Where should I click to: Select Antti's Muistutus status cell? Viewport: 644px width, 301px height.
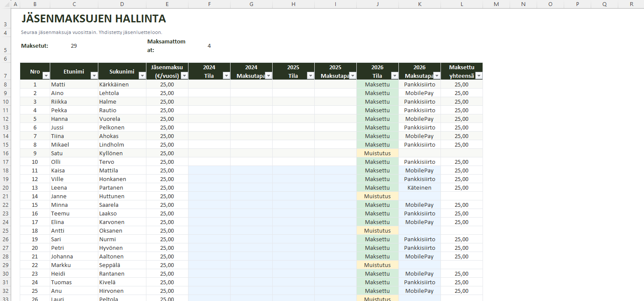point(377,230)
